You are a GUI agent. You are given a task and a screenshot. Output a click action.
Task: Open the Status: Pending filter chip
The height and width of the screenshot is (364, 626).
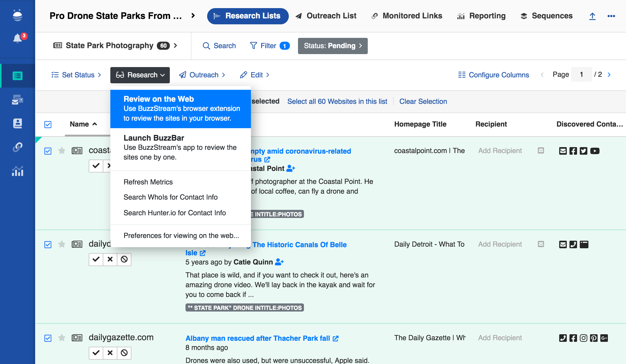click(x=333, y=46)
